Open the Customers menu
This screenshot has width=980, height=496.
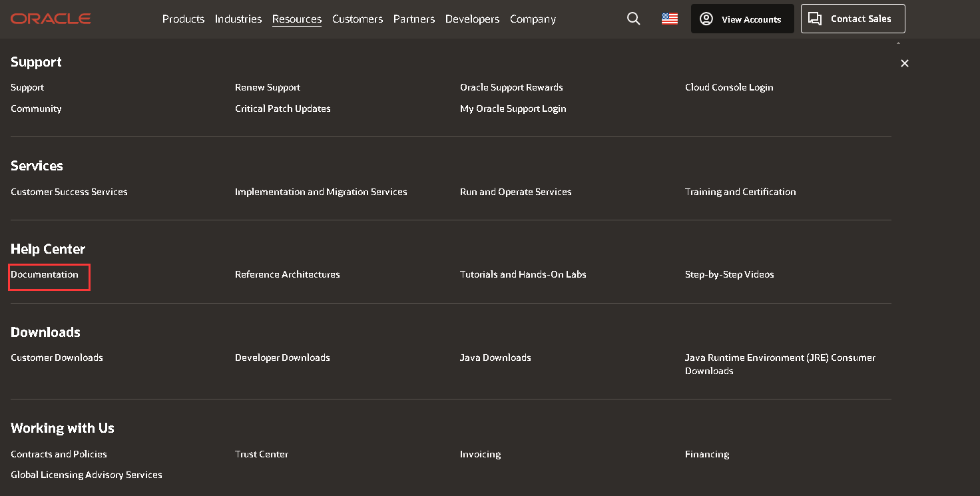(358, 19)
